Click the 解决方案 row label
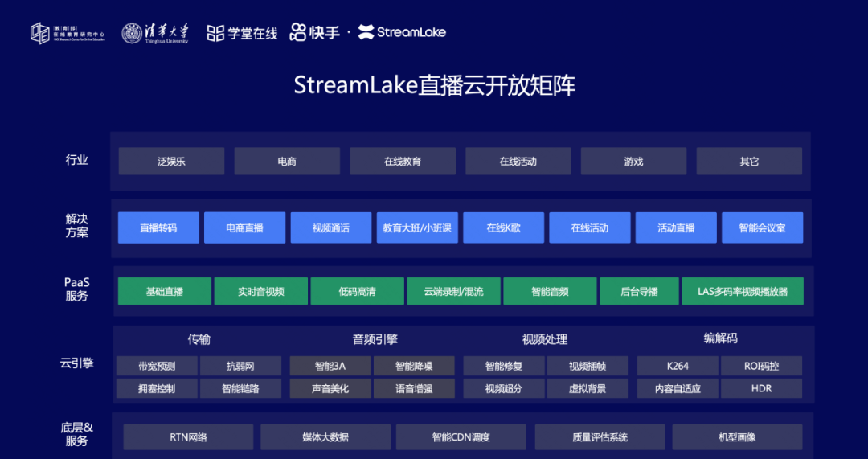This screenshot has width=868, height=459. point(77,226)
